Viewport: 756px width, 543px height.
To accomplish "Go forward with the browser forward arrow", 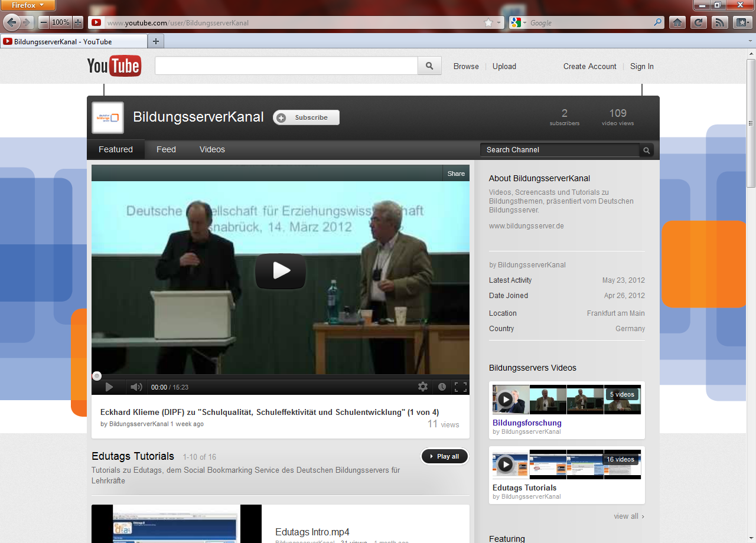I will [27, 22].
